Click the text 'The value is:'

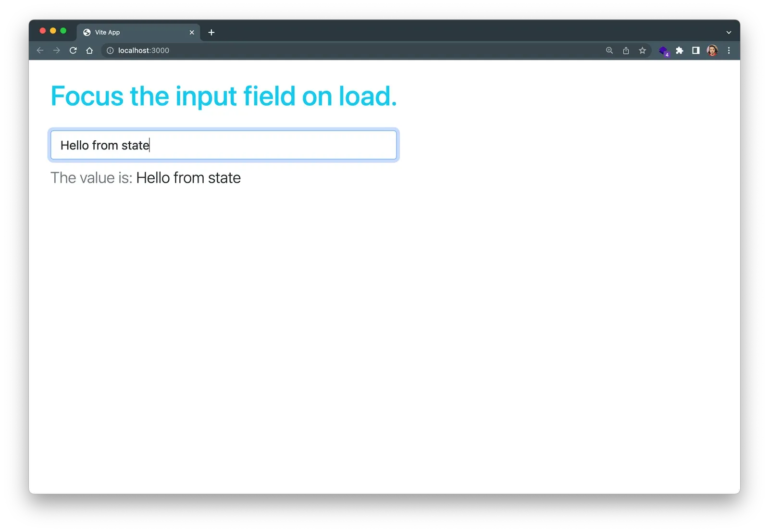point(91,178)
